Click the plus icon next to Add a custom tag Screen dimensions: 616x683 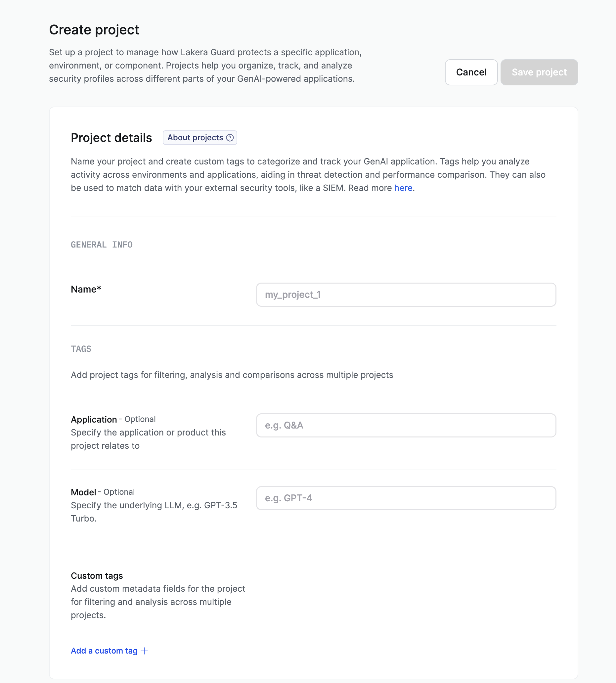[145, 651]
